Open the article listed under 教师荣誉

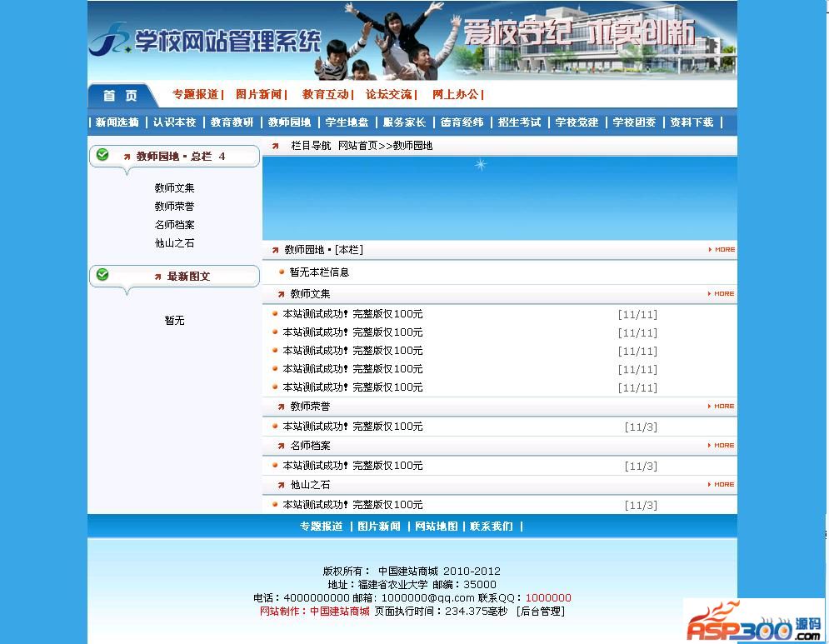click(x=352, y=427)
